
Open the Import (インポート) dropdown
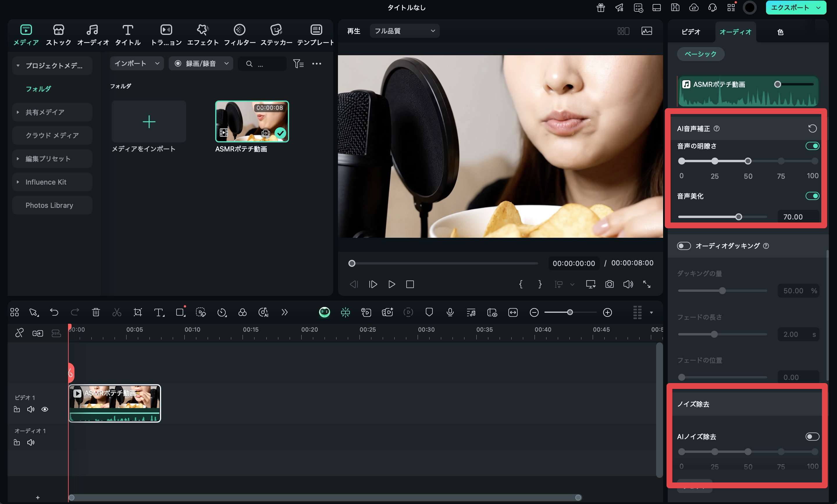pyautogui.click(x=137, y=63)
